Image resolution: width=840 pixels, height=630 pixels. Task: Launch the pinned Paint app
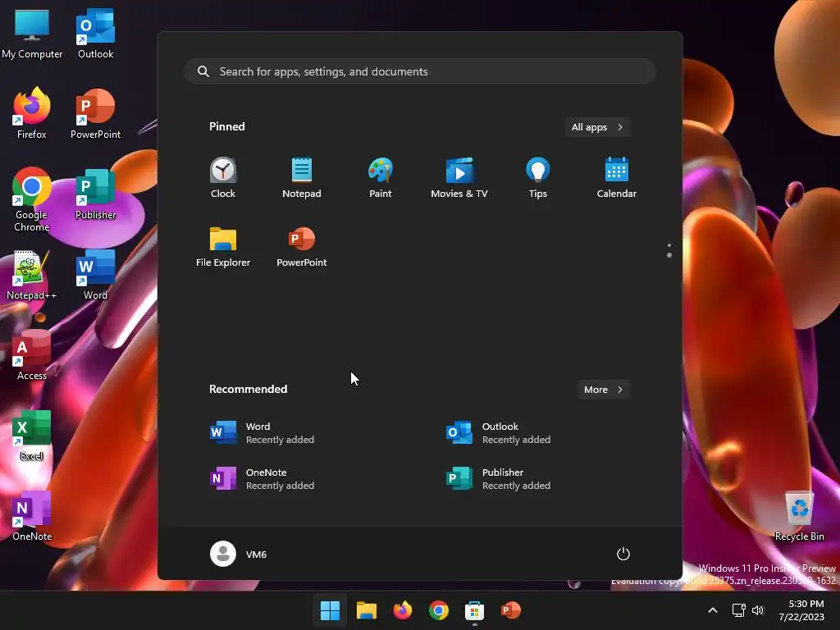(x=381, y=178)
